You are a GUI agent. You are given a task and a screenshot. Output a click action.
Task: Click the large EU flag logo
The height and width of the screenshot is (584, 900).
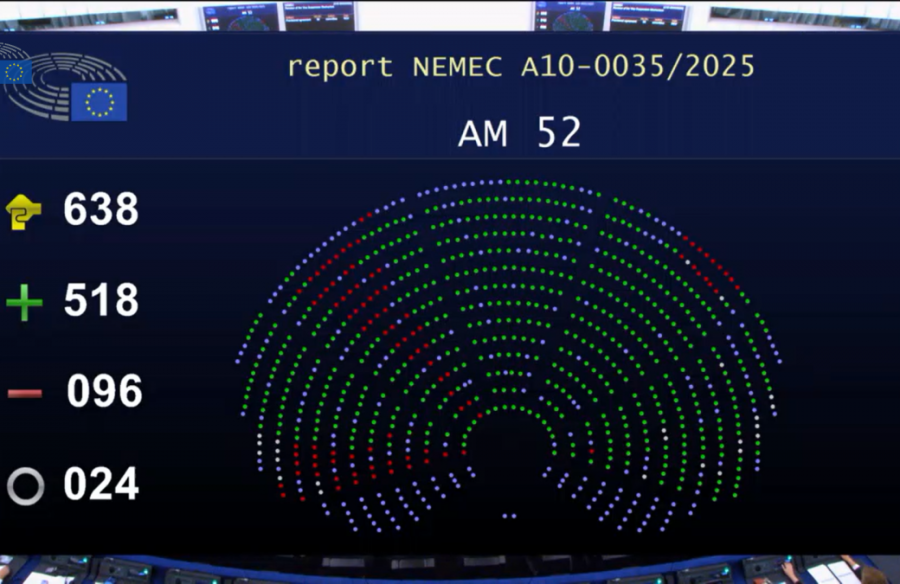pos(99,102)
